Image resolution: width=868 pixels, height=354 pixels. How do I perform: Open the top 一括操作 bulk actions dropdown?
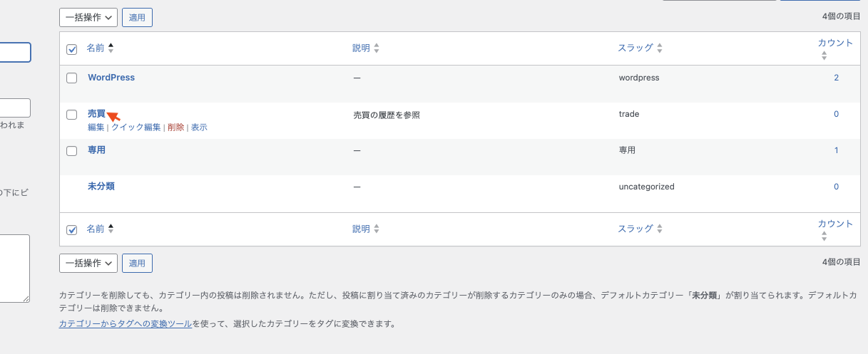coord(88,18)
